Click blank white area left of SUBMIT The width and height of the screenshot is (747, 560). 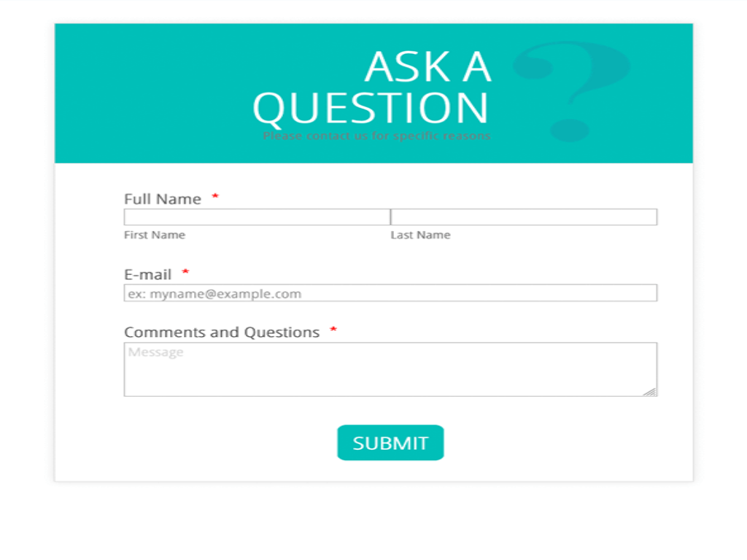[x=219, y=443]
